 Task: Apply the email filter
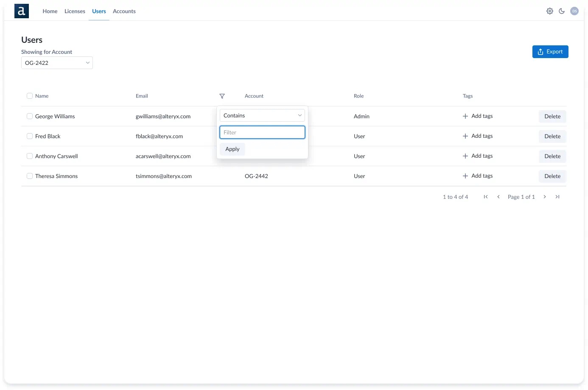(x=232, y=149)
